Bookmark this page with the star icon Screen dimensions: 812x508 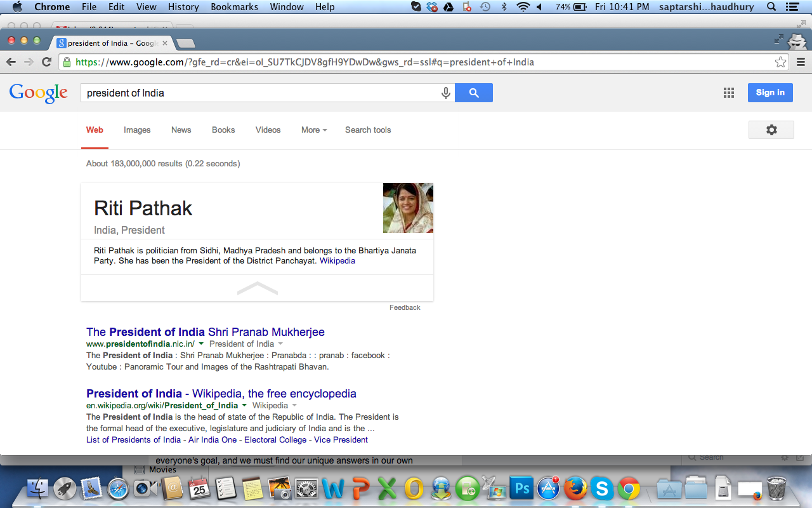(780, 62)
